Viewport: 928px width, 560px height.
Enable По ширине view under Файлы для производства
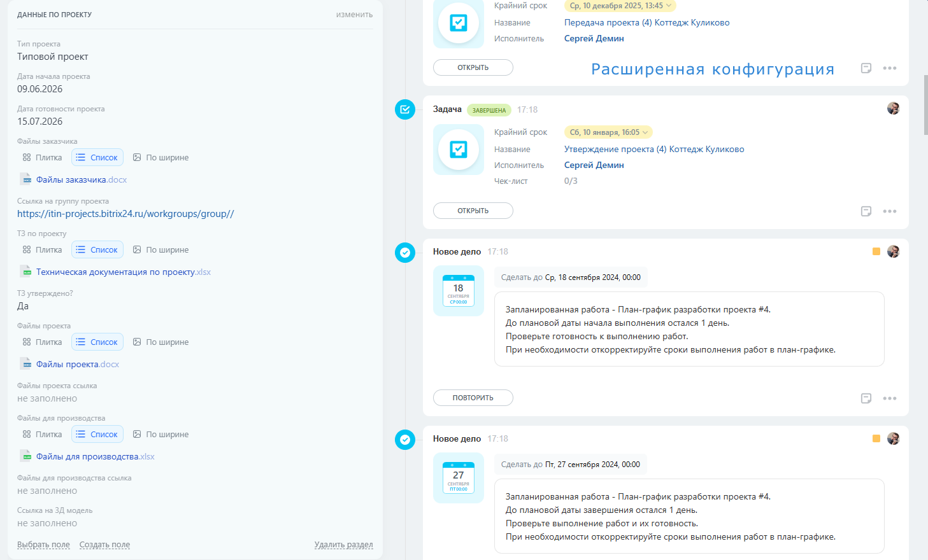pyautogui.click(x=161, y=434)
